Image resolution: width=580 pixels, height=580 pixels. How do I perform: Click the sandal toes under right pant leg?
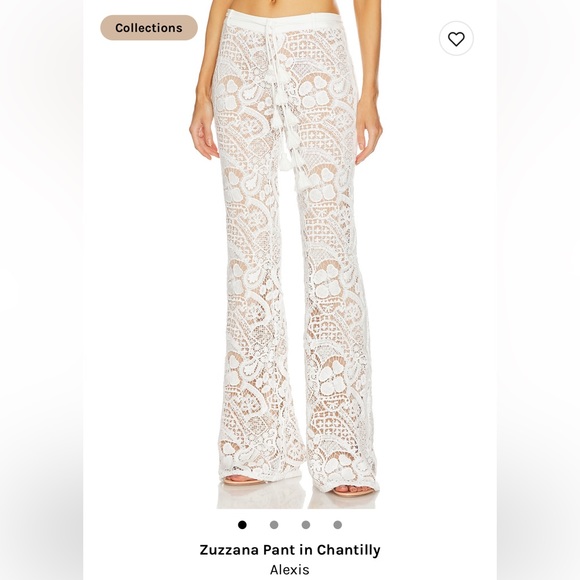(x=353, y=490)
